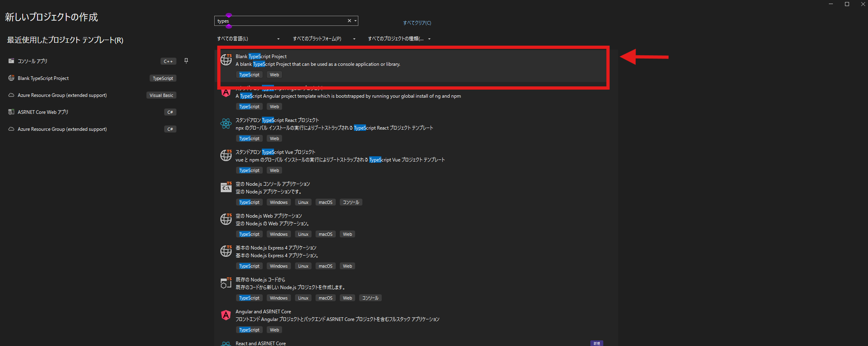The width and height of the screenshot is (868, 346).
Task: Open recent Blank TypeScript Project template
Action: [x=92, y=78]
